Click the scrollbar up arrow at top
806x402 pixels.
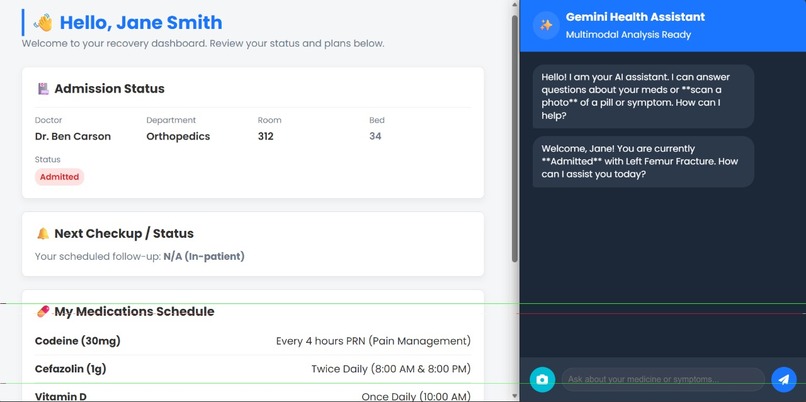coord(515,4)
